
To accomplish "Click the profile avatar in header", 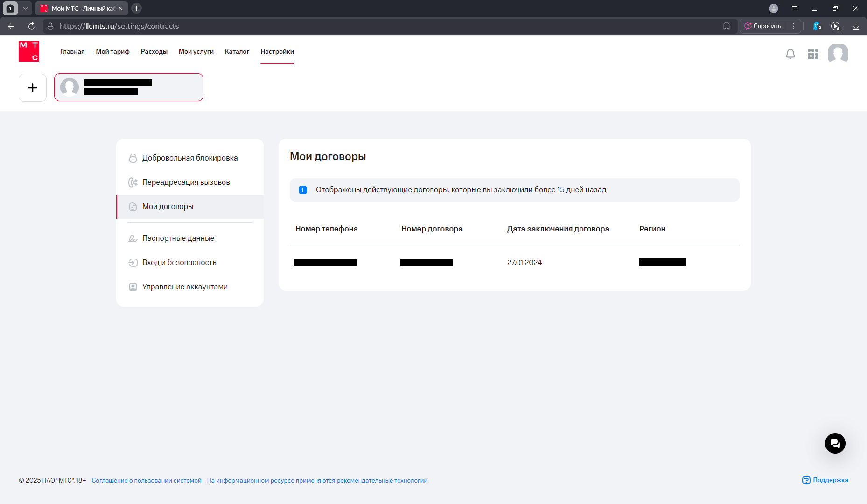I will point(838,54).
